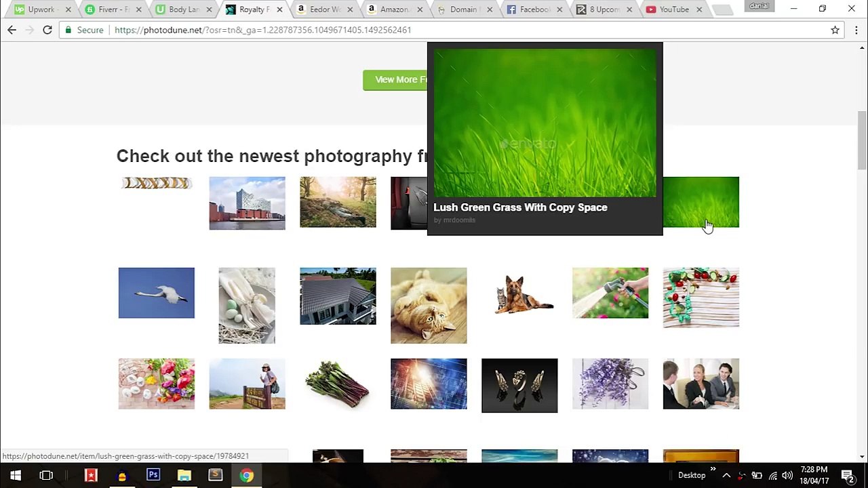Reload the page with the refresh icon
The height and width of the screenshot is (488, 868).
(x=47, y=30)
